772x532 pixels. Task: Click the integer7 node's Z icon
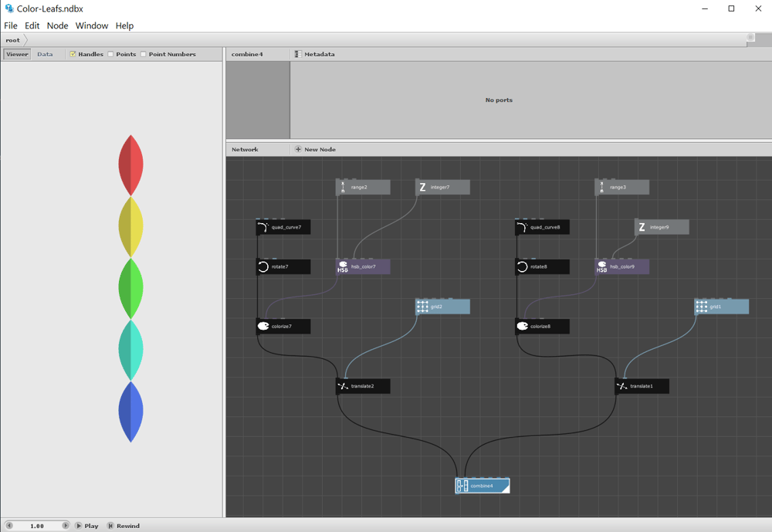pos(422,187)
